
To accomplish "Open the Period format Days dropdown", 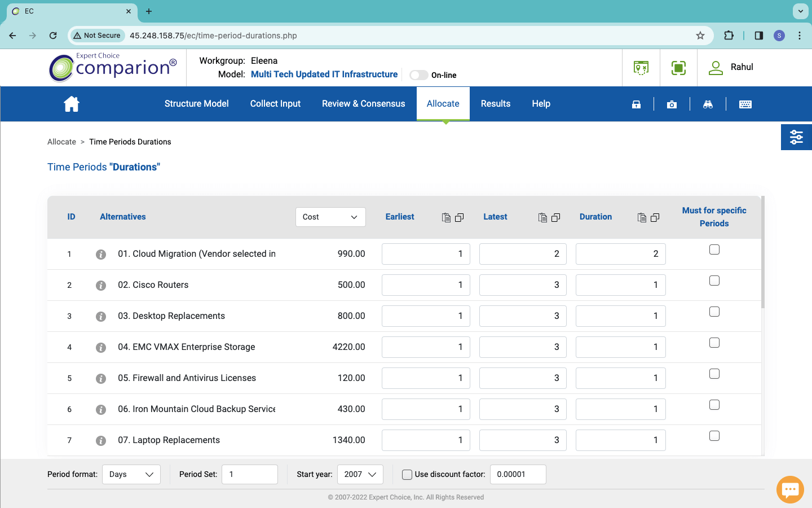I will click(131, 474).
